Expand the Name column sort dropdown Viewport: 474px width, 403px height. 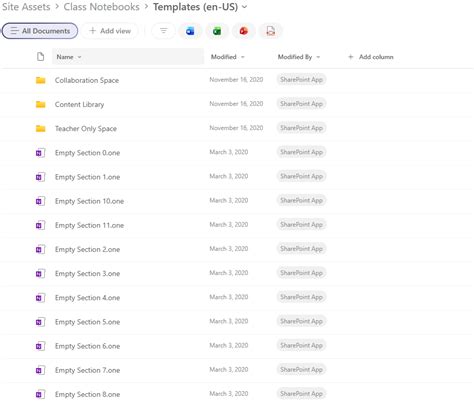pos(79,57)
